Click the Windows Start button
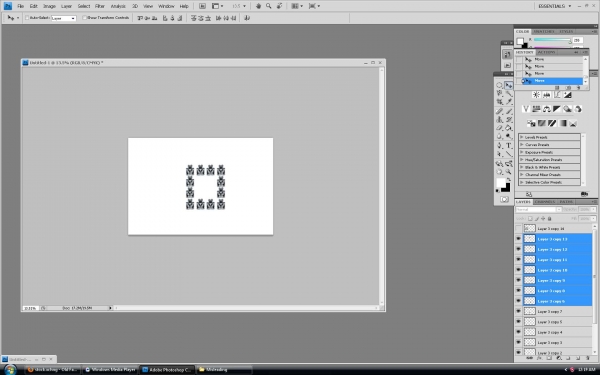 click(x=10, y=370)
